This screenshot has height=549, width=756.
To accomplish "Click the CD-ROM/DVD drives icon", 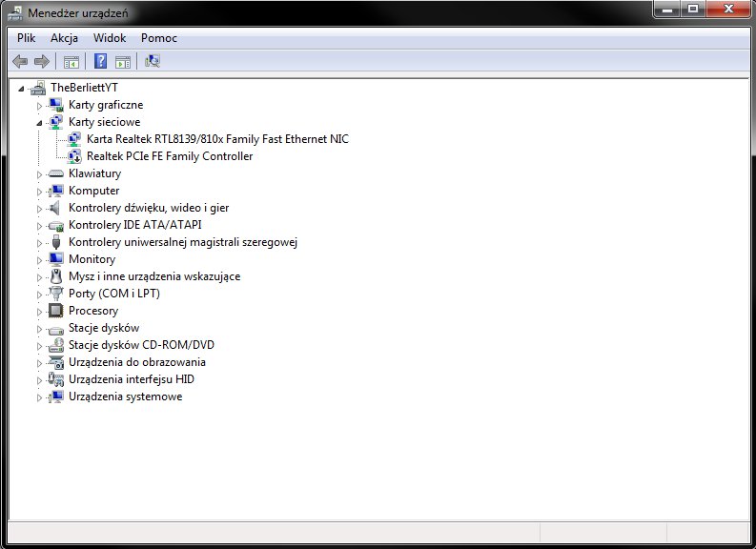I will pos(56,345).
